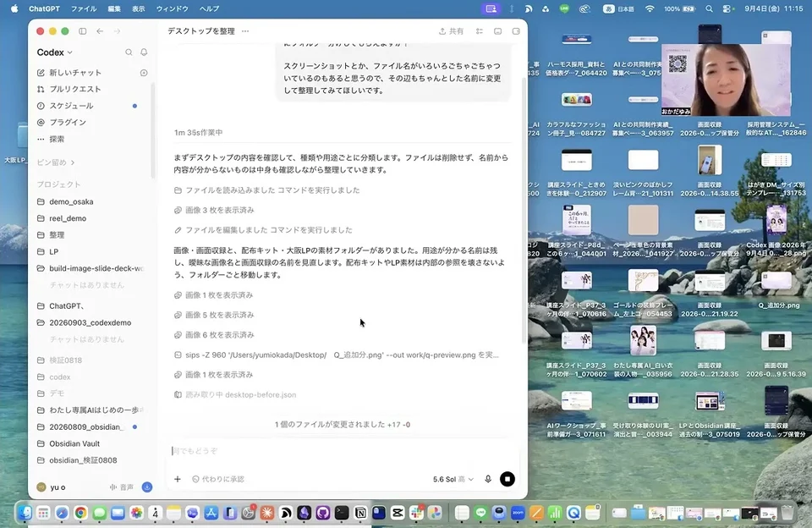Toggle the sidebar panel icon

pos(82,31)
